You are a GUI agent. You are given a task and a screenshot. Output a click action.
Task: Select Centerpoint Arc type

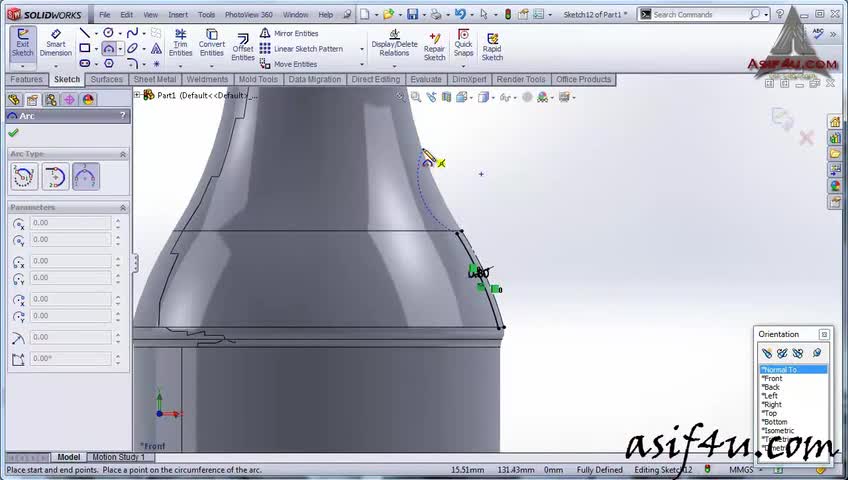coord(24,176)
